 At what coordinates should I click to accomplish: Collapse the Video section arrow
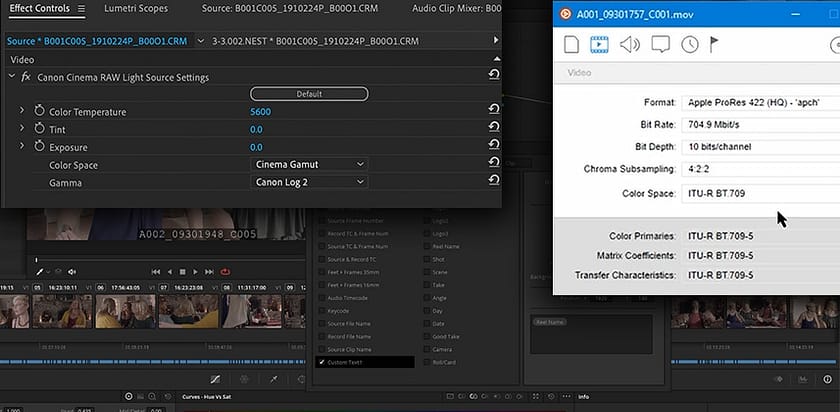[497, 59]
